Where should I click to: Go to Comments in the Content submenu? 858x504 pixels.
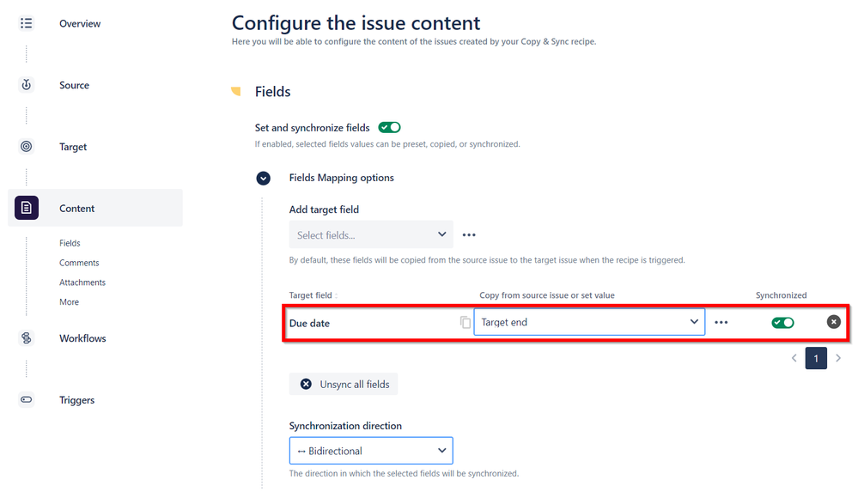(x=79, y=263)
